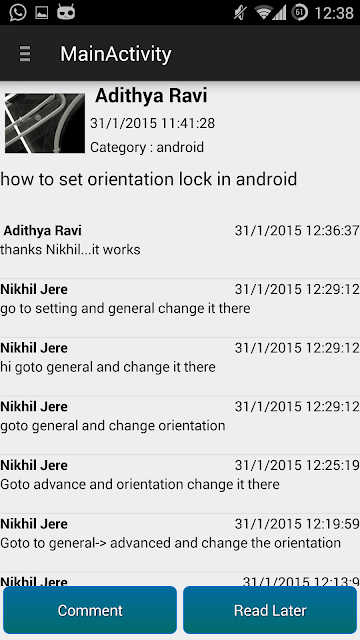360x640 pixels.
Task: Tap the 12:38 clock in status bar
Action: [334, 13]
